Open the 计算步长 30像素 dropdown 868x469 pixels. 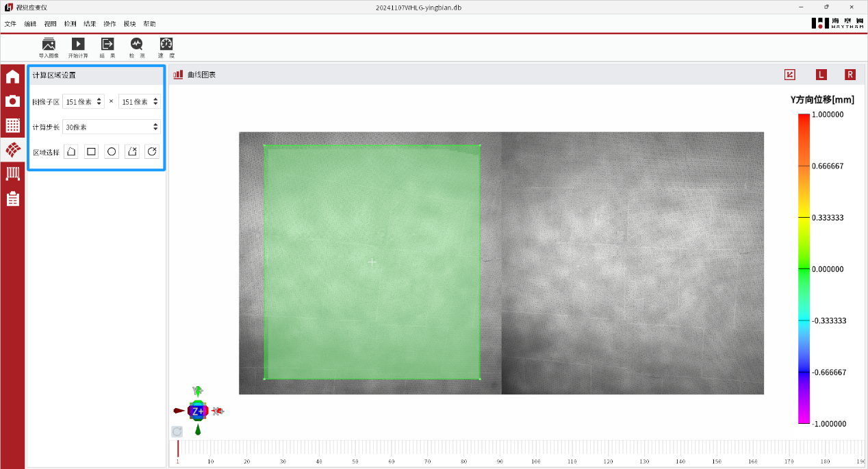pyautogui.click(x=111, y=127)
